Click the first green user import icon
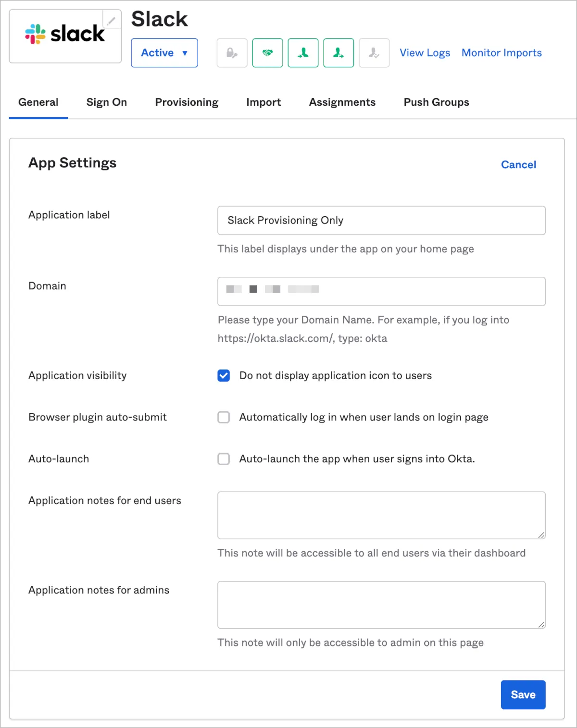577x728 pixels. (303, 53)
